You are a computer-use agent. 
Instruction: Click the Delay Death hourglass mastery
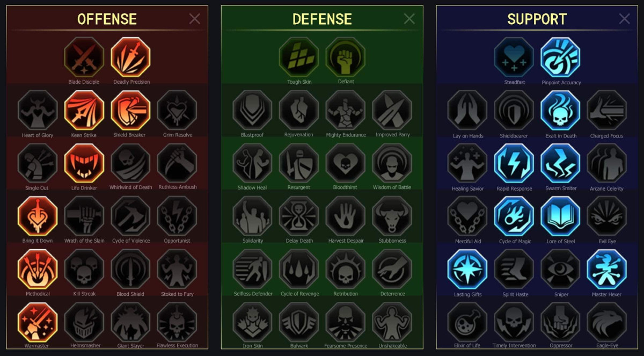point(299,216)
